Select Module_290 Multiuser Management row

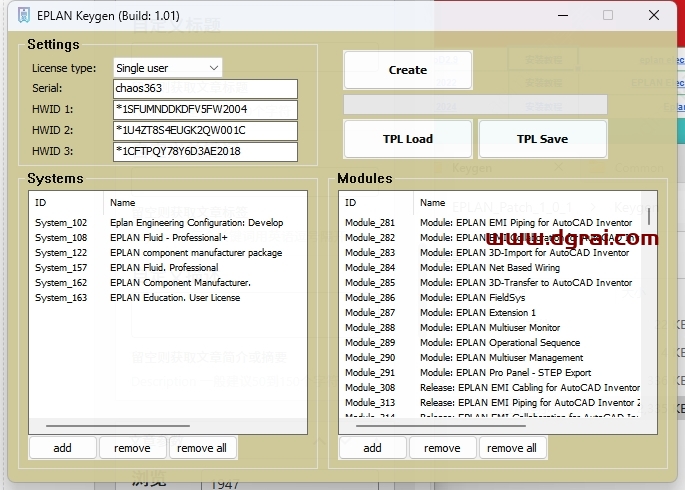(490, 358)
